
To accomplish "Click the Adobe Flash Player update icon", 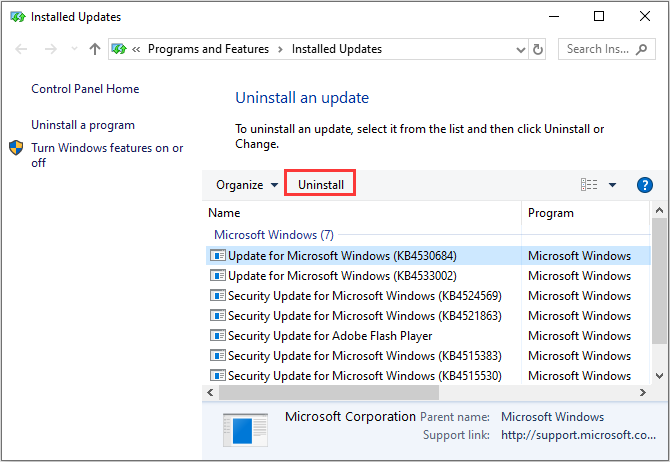I will pyautogui.click(x=217, y=335).
